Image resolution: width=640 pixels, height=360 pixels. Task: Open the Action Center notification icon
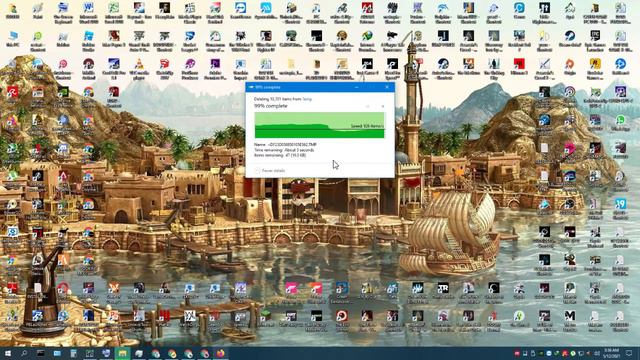tap(629, 353)
